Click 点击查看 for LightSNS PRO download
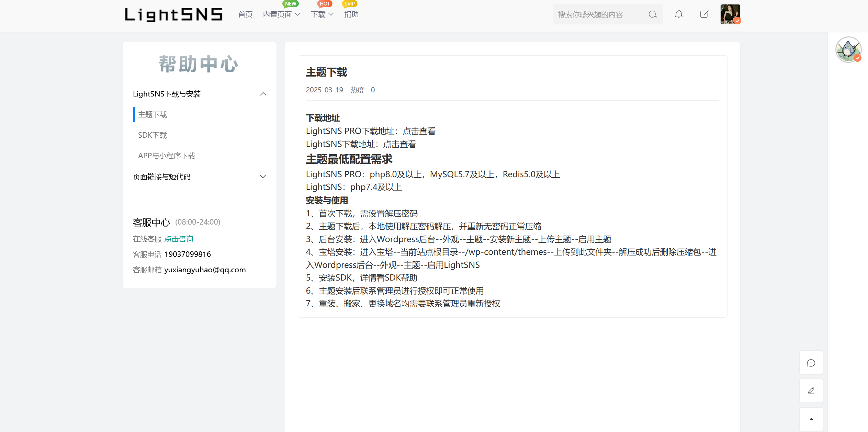The width and height of the screenshot is (868, 432). coord(419,131)
